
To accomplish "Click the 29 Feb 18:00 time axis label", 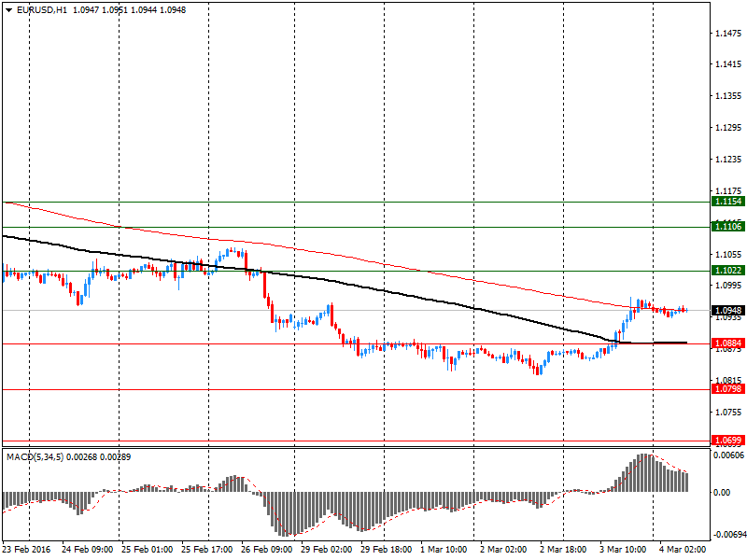I will [x=386, y=550].
